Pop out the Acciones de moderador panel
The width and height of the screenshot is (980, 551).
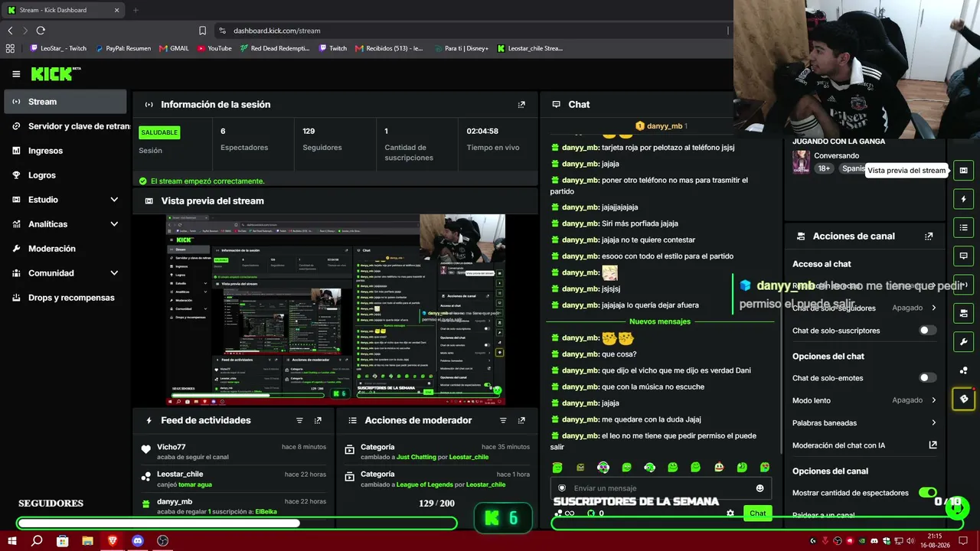point(521,421)
